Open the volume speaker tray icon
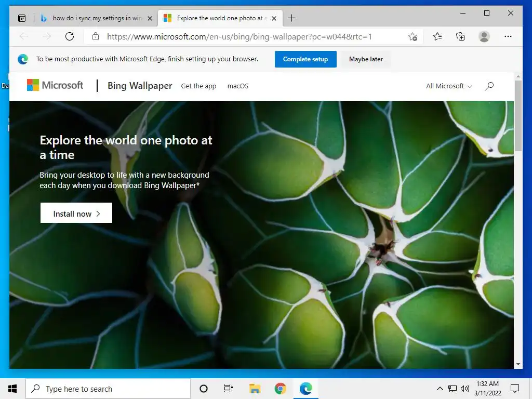532x399 pixels. coord(465,389)
